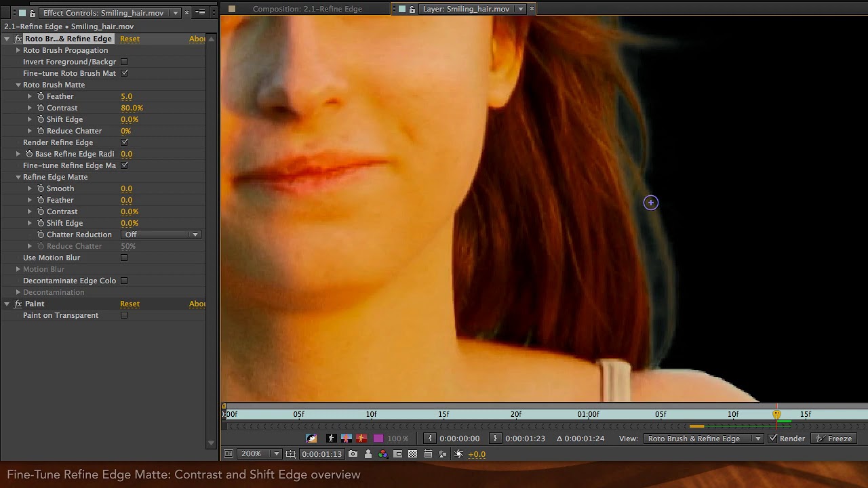Click the Freeze button
868x488 pixels.
tap(834, 439)
